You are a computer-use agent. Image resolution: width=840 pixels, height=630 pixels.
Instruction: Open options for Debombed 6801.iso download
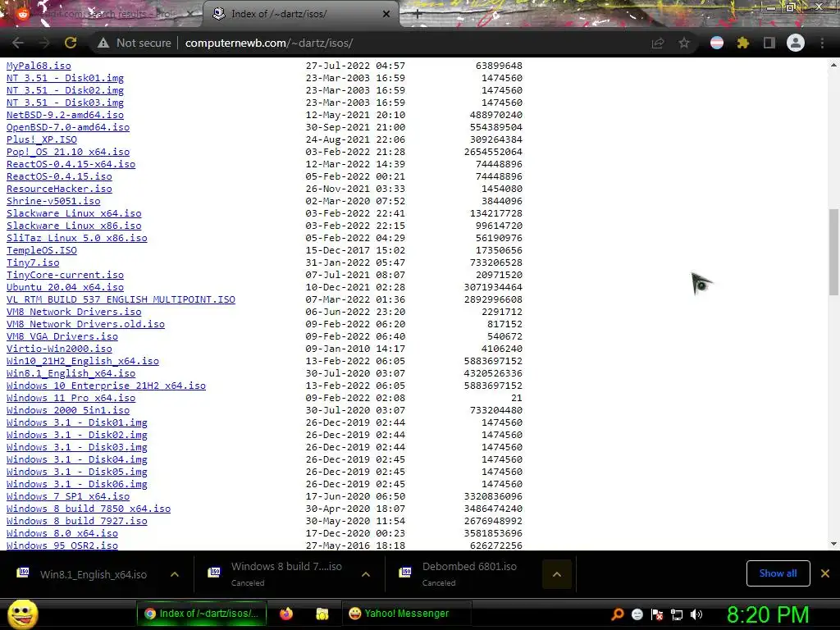click(x=557, y=574)
